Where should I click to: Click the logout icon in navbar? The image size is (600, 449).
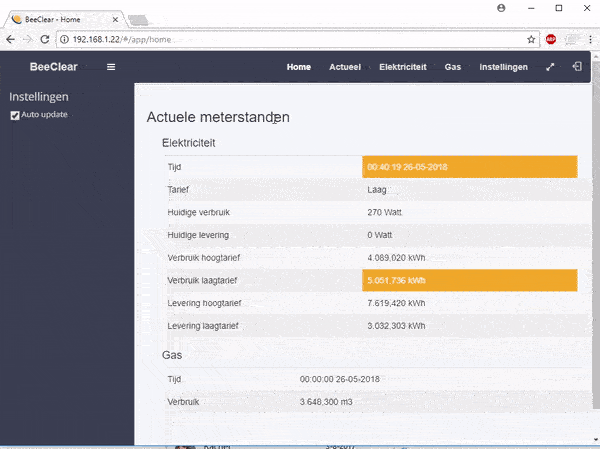coord(577,67)
